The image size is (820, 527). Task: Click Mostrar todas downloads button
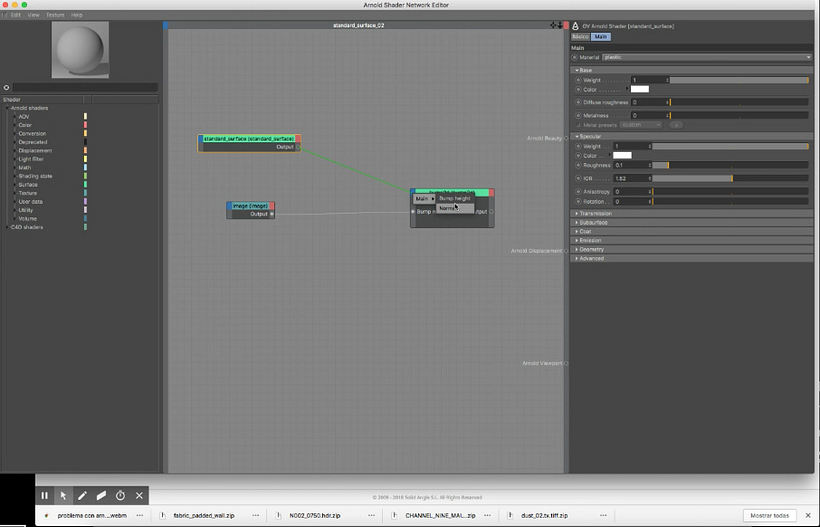coord(769,515)
